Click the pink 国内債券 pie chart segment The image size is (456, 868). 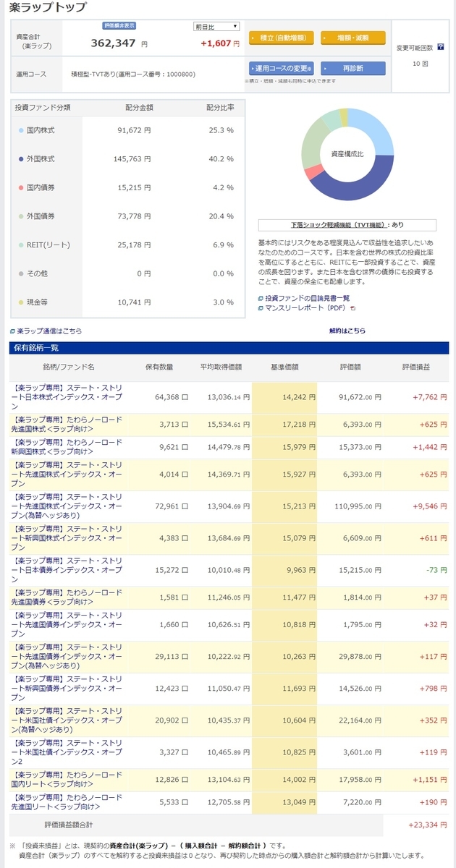click(x=313, y=172)
